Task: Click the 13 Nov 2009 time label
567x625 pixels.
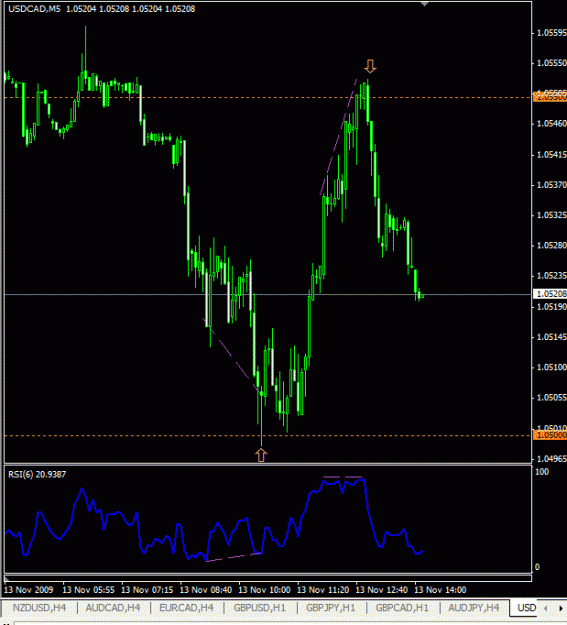Action: coord(29,590)
